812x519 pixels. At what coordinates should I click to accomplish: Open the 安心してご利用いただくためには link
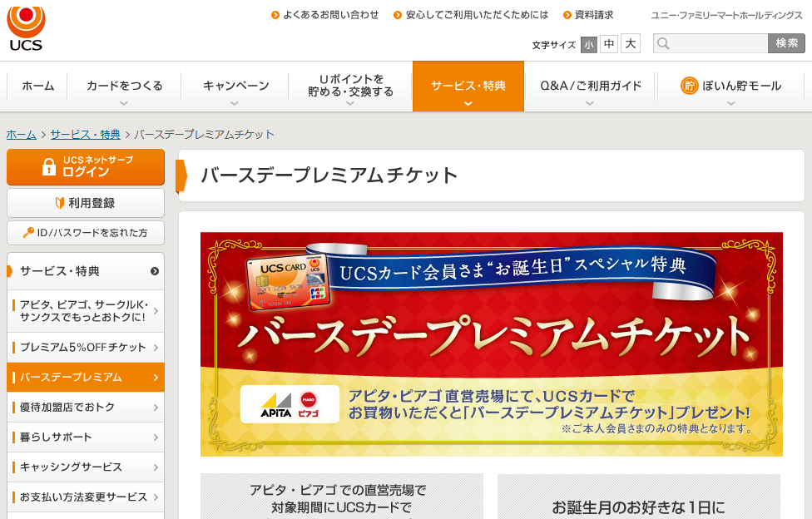(x=477, y=15)
